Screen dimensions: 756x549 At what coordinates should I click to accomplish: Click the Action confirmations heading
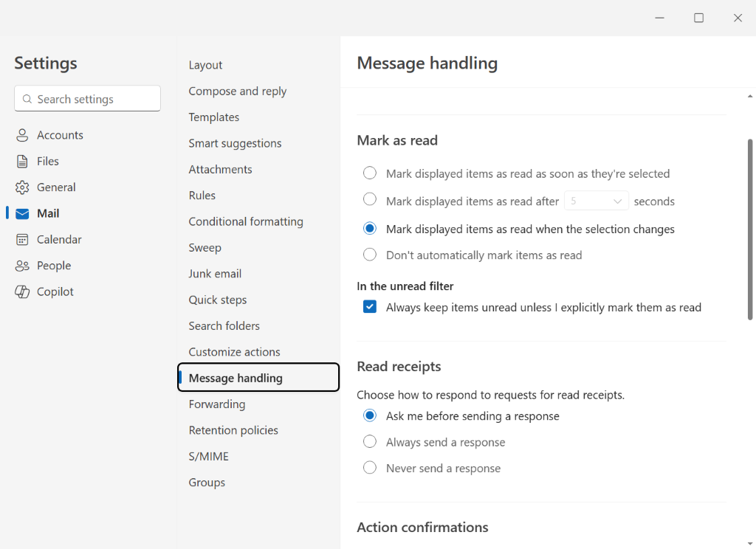pos(422,528)
